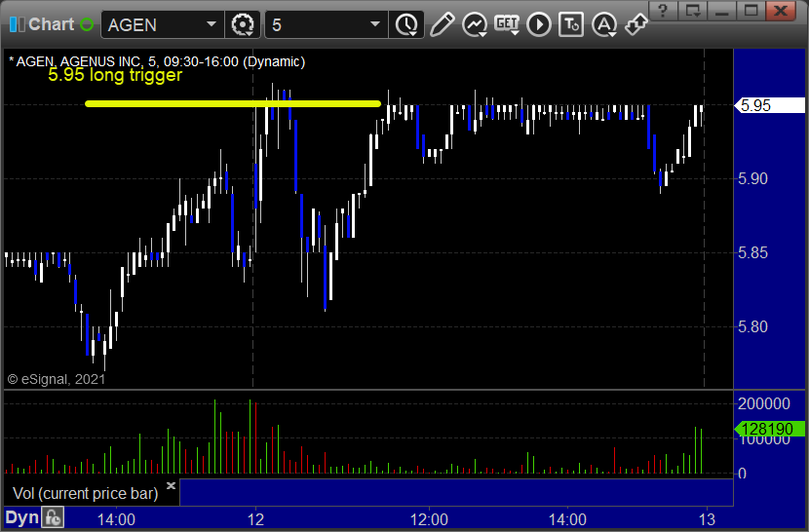Open the clock time template menu
The image size is (809, 532).
407,24
